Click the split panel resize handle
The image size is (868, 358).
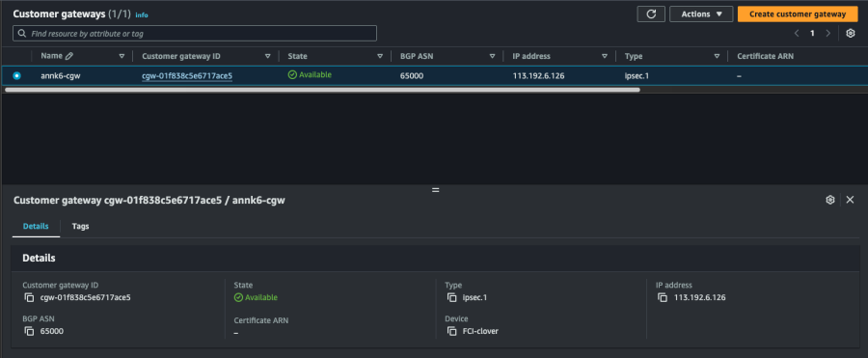tap(435, 189)
